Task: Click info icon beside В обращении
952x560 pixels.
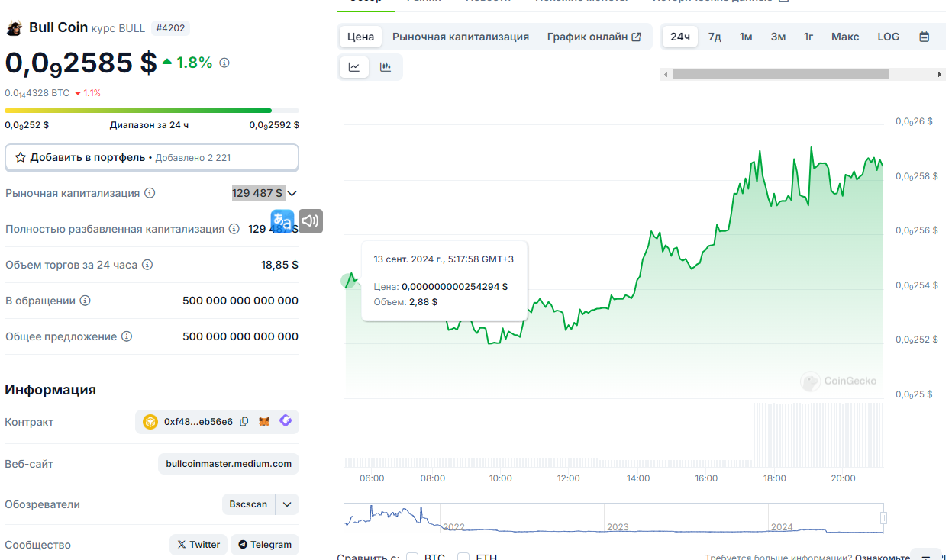Action: point(86,301)
